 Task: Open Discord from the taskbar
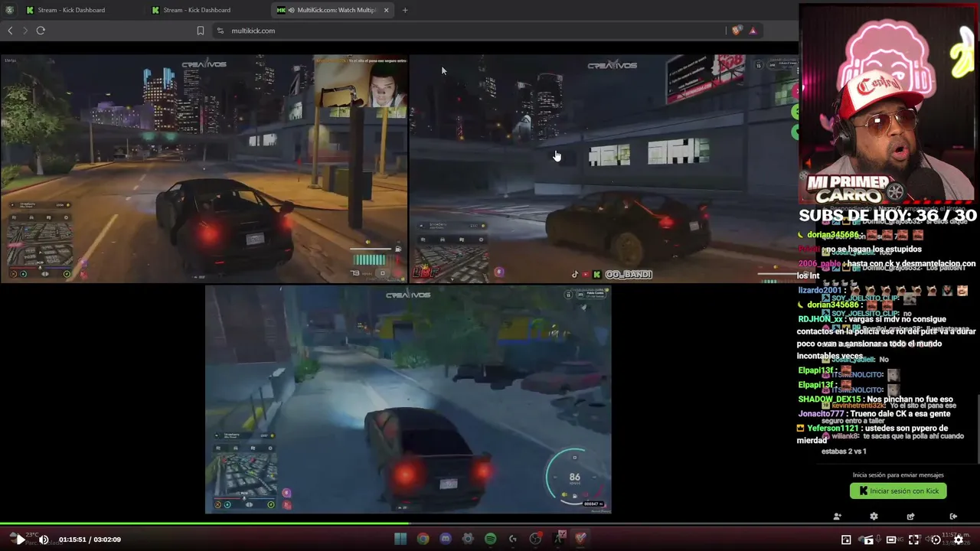446,539
